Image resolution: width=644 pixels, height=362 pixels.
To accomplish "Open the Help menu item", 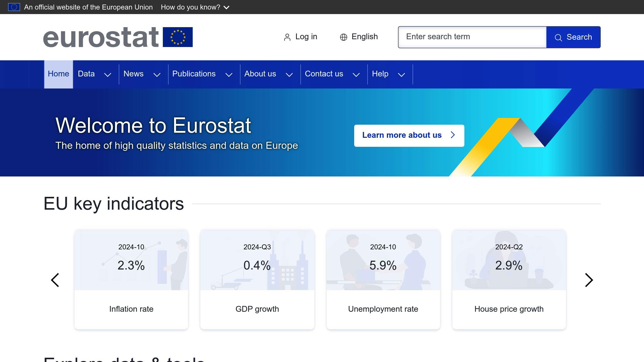I will point(380,74).
